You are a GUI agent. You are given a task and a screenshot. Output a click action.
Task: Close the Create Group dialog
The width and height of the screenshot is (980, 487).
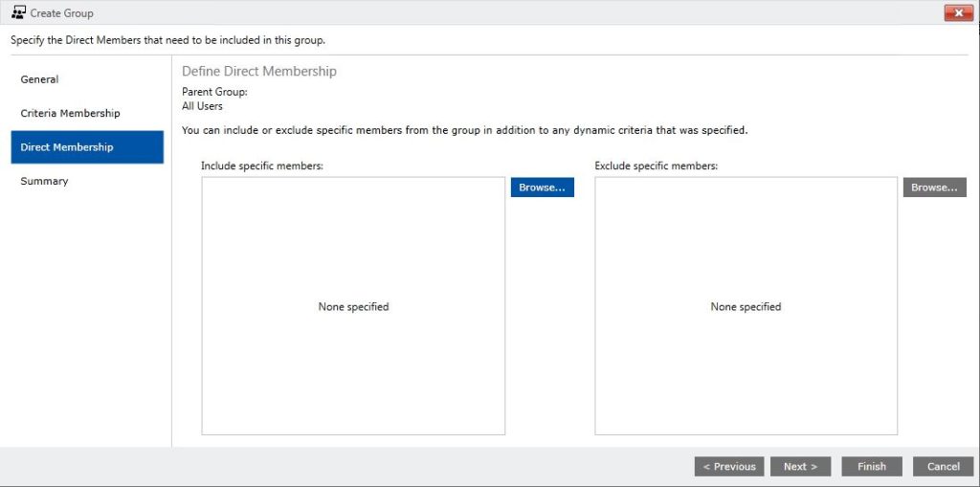pyautogui.click(x=959, y=13)
